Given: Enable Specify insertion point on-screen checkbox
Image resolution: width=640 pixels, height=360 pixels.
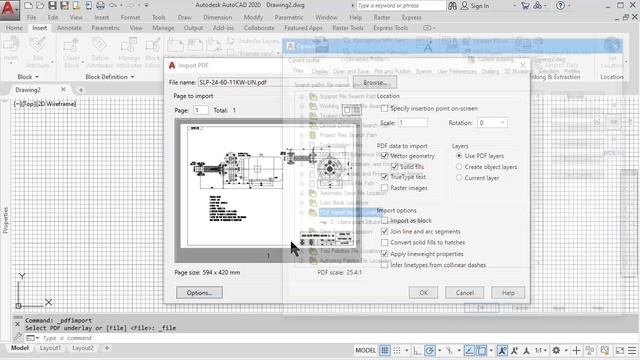Looking at the screenshot, I should 384,109.
